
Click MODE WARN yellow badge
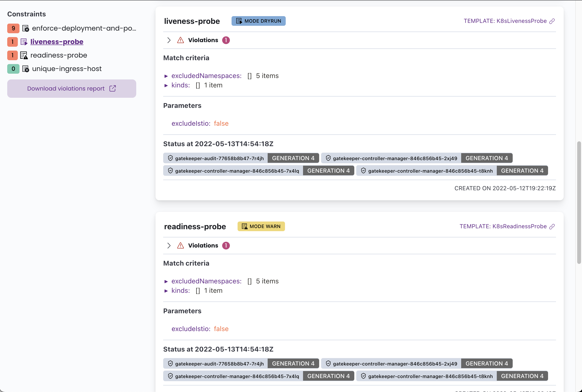pyautogui.click(x=261, y=226)
